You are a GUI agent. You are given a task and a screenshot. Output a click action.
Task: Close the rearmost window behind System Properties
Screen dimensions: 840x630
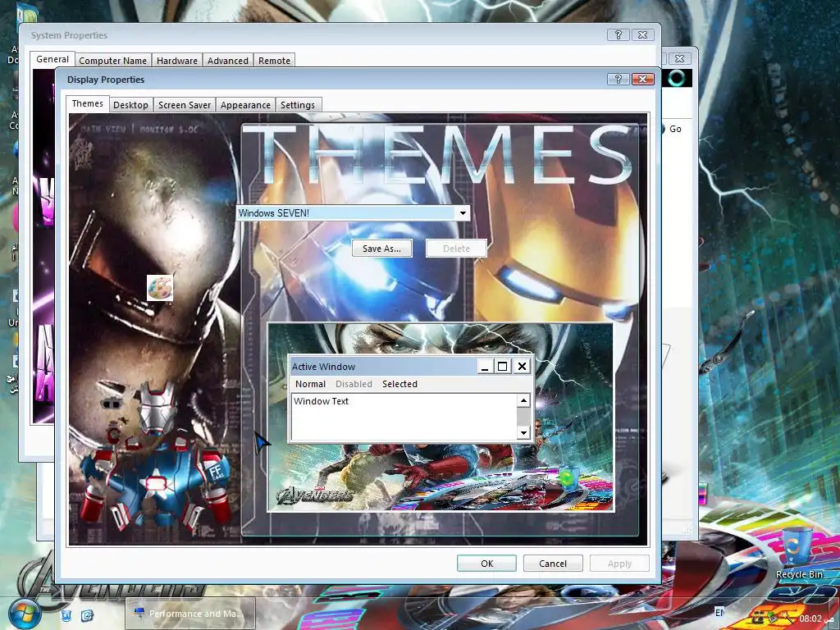click(x=679, y=58)
